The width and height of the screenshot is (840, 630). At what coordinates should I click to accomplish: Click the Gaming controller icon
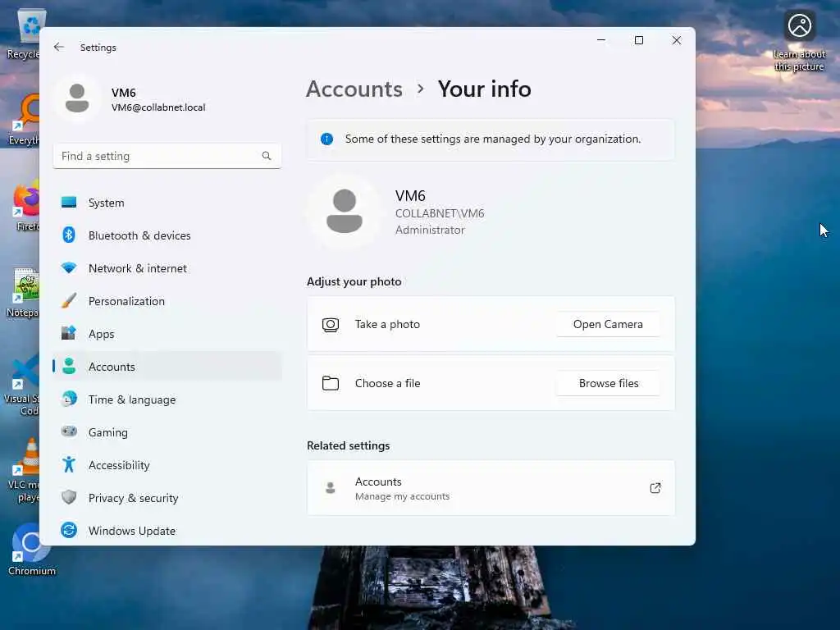coord(69,431)
